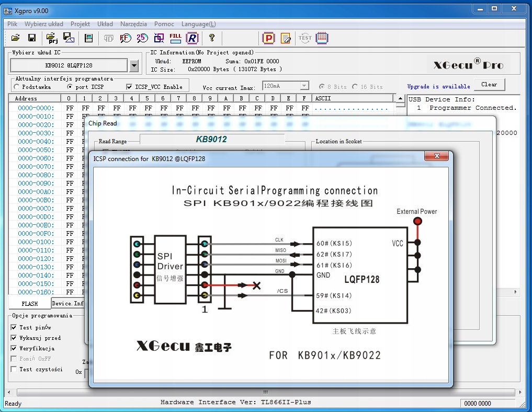Open the Narzędzia menu

point(133,24)
